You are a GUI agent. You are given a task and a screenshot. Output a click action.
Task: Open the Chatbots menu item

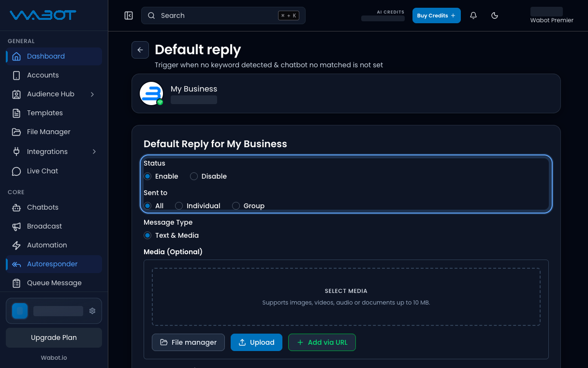pyautogui.click(x=54, y=207)
